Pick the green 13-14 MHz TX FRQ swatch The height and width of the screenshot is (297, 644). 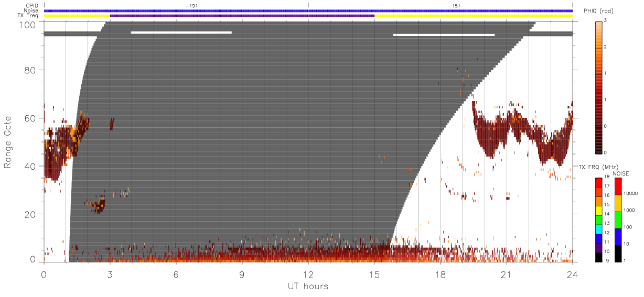click(599, 219)
